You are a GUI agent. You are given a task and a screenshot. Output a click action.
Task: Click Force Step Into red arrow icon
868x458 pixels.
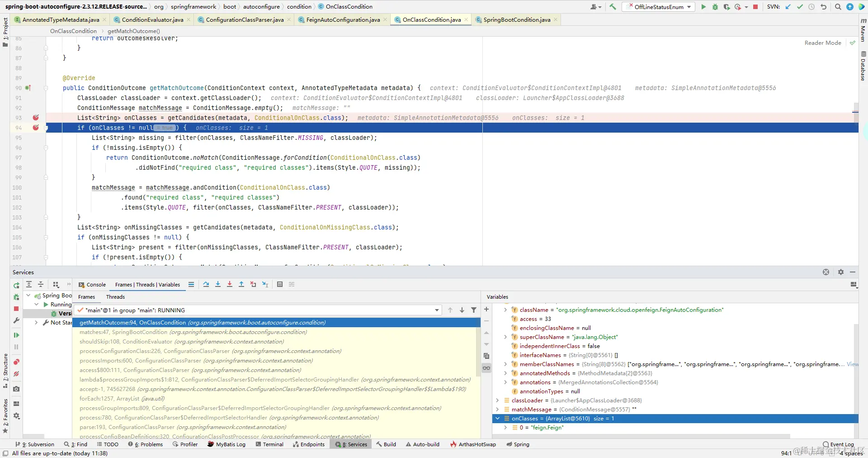click(x=230, y=284)
